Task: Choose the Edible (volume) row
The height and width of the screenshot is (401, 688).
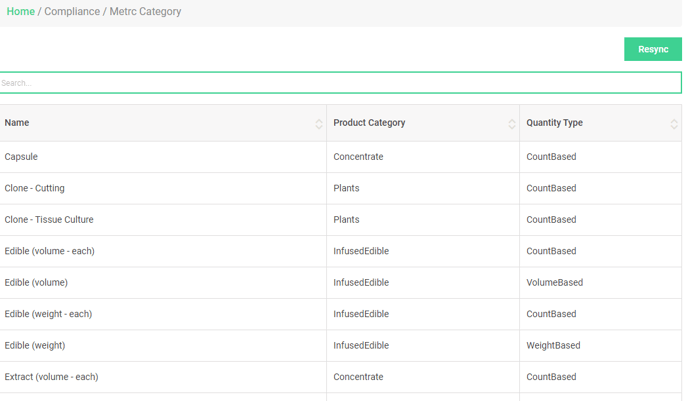Action: coord(340,283)
